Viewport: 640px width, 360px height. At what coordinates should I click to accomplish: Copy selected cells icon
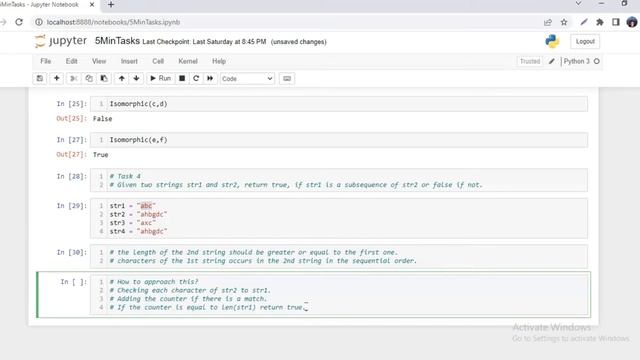click(89, 78)
